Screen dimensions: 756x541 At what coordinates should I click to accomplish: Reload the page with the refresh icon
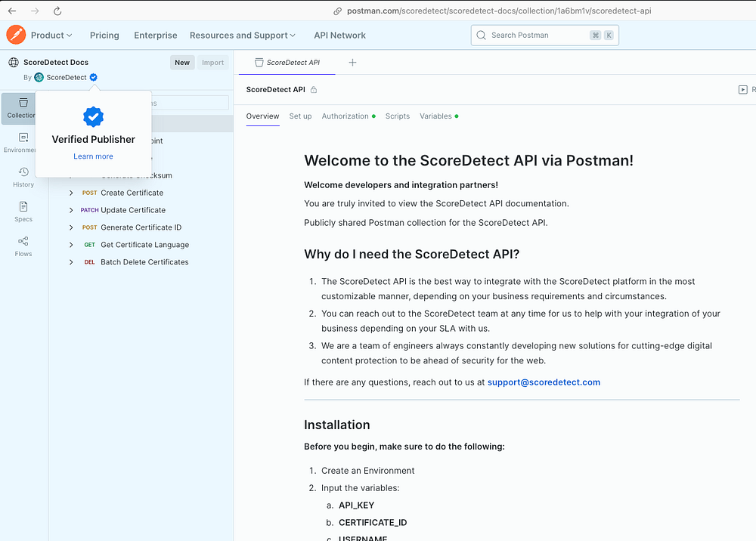[57, 11]
